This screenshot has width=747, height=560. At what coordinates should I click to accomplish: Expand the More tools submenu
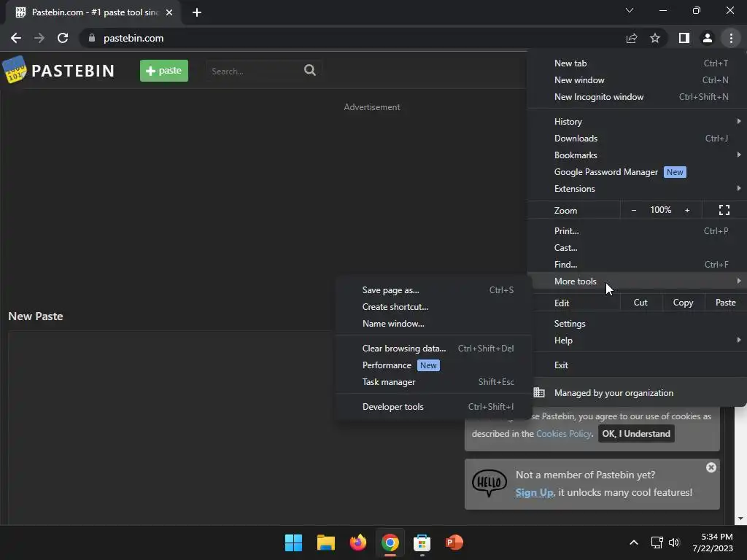coord(637,281)
